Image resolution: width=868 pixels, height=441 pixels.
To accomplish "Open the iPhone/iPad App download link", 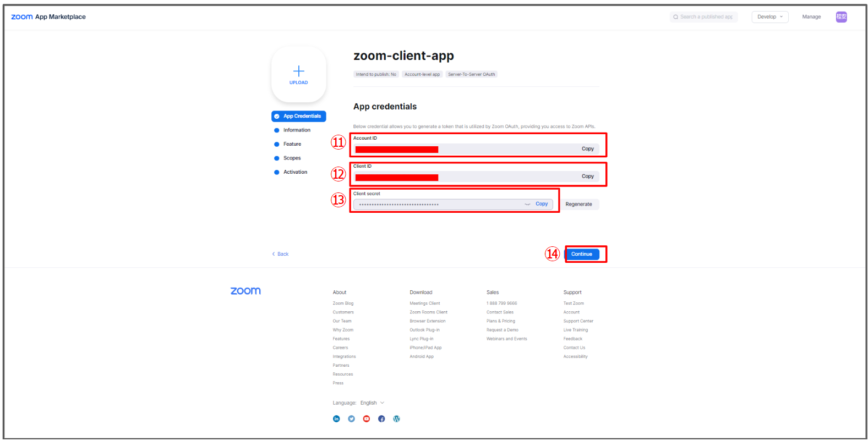I will (x=425, y=348).
